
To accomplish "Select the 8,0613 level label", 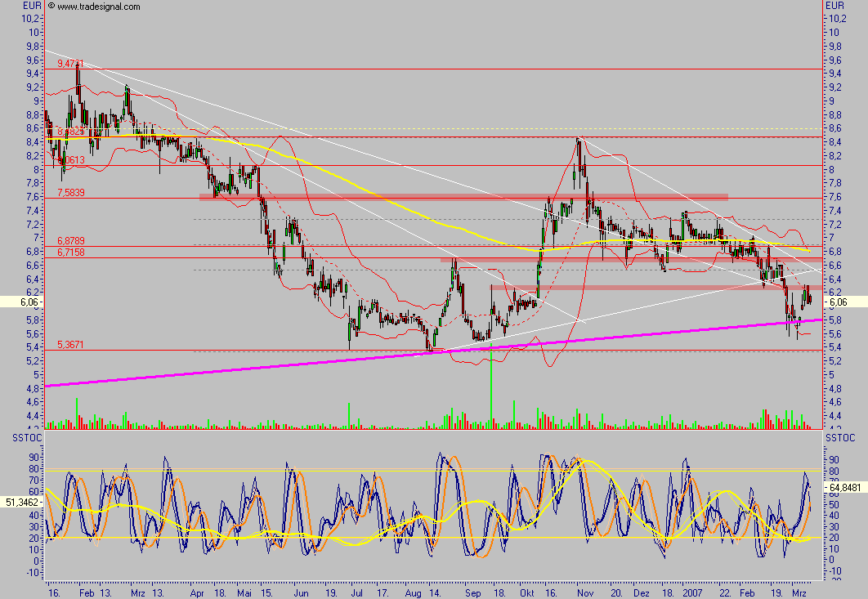I will (x=71, y=160).
